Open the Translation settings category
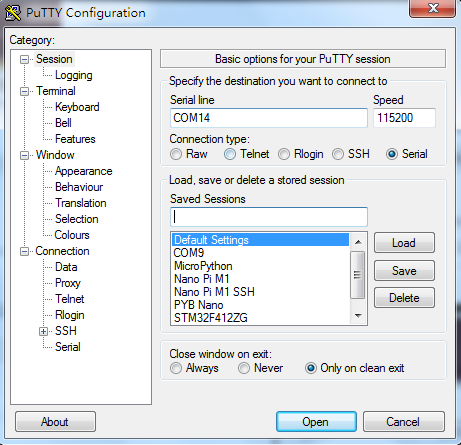 [80, 203]
